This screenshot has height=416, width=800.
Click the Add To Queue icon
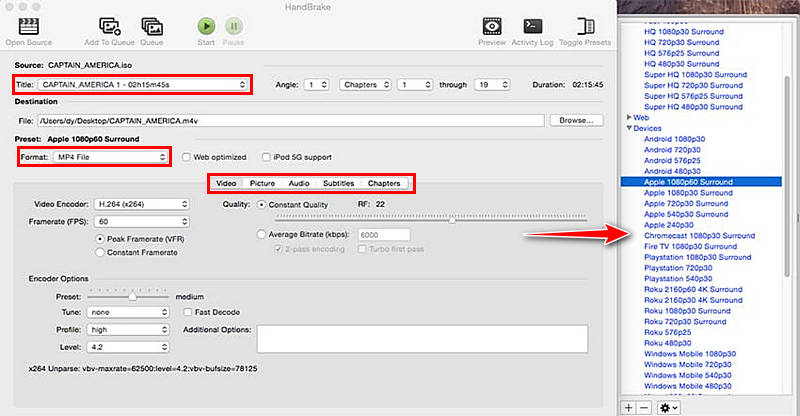(x=109, y=27)
